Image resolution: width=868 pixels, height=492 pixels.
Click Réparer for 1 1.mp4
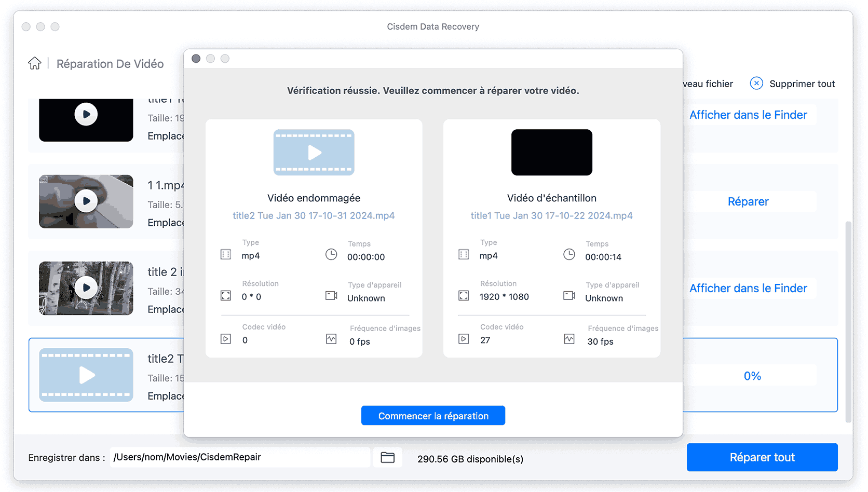click(748, 201)
